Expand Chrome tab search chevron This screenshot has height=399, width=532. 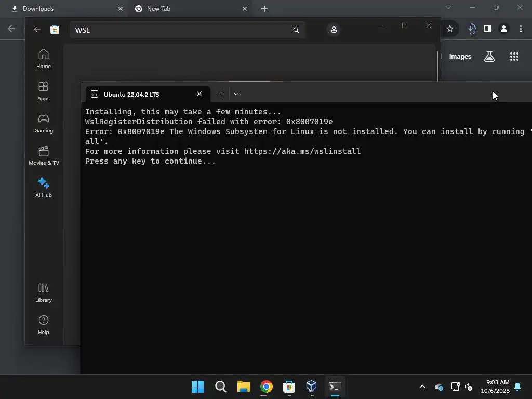tap(448, 7)
